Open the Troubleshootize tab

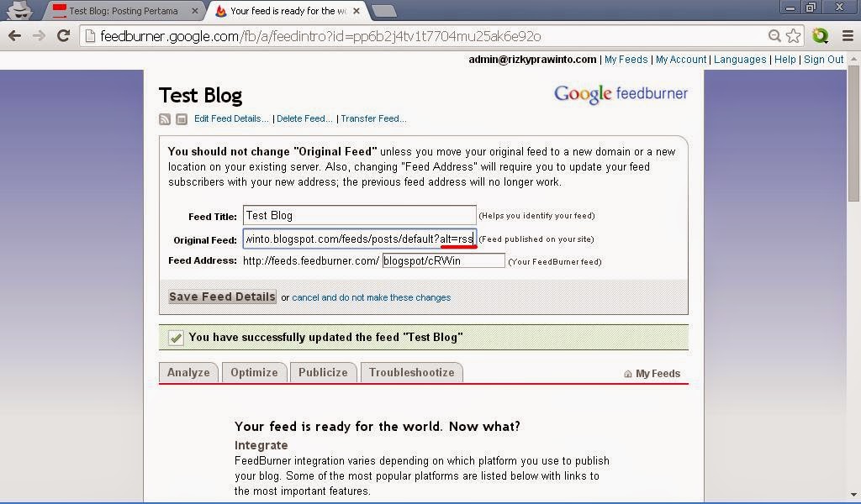tap(411, 372)
